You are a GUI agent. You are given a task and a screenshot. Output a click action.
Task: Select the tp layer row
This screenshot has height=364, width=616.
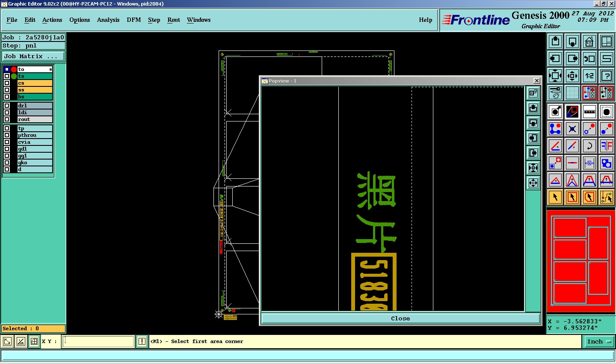coord(35,128)
